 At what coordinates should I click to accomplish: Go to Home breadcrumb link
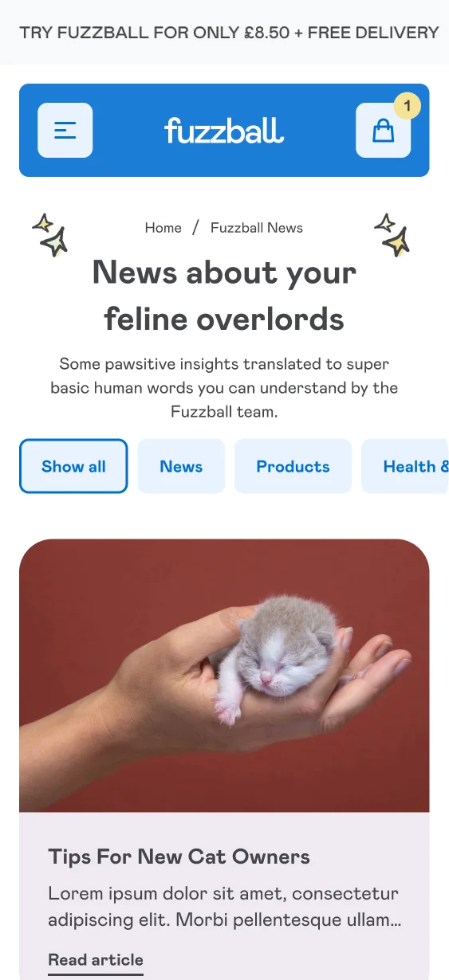[x=163, y=228]
